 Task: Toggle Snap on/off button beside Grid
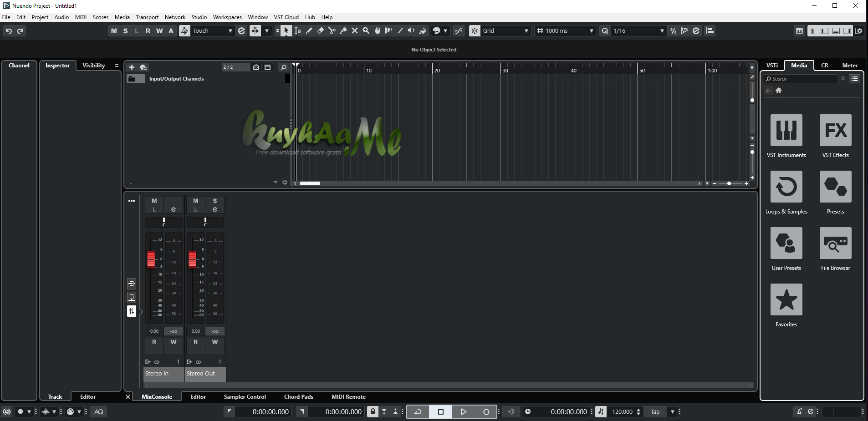(475, 30)
